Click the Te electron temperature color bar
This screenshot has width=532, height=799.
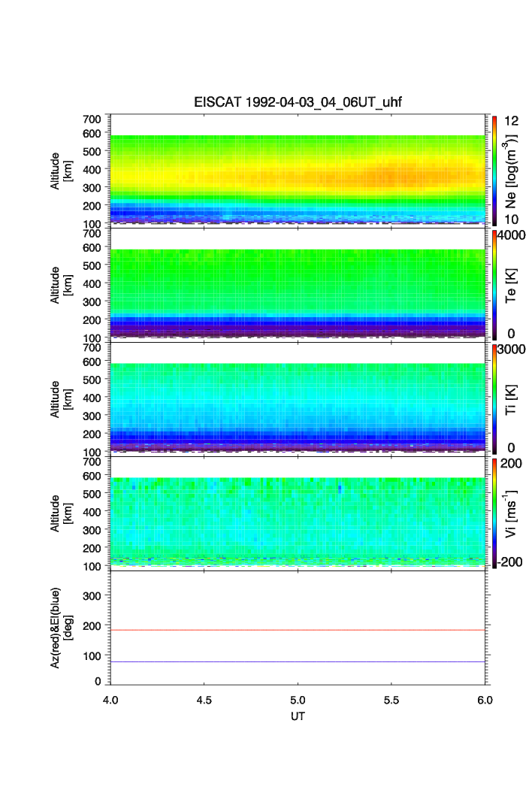pyautogui.click(x=494, y=285)
